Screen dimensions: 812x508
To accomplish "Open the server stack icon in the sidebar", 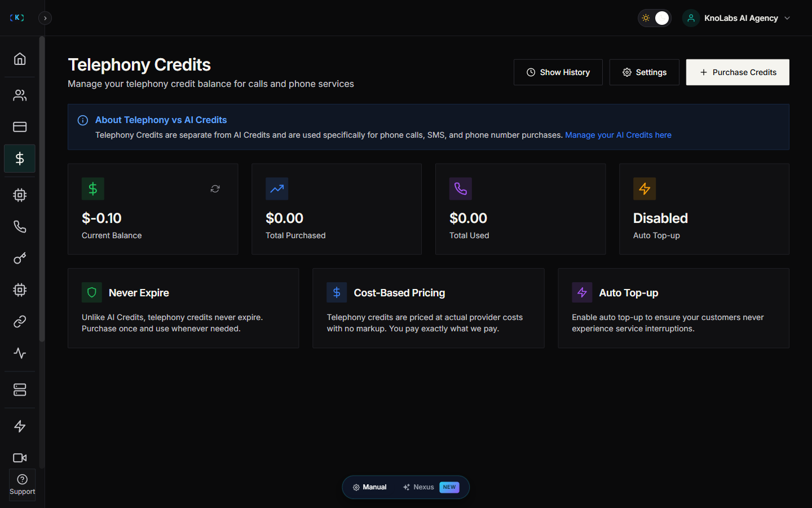I will click(20, 390).
